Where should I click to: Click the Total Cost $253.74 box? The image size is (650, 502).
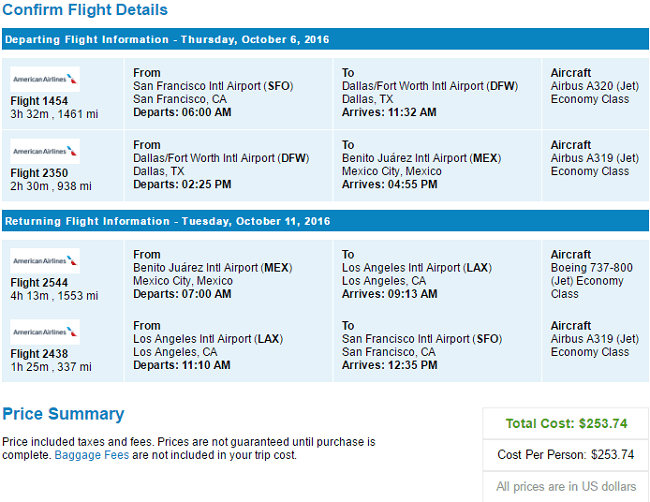[566, 424]
